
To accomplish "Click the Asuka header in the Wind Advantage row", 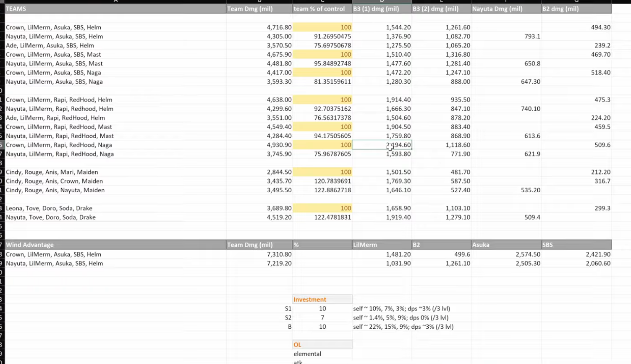I will 506,245.
